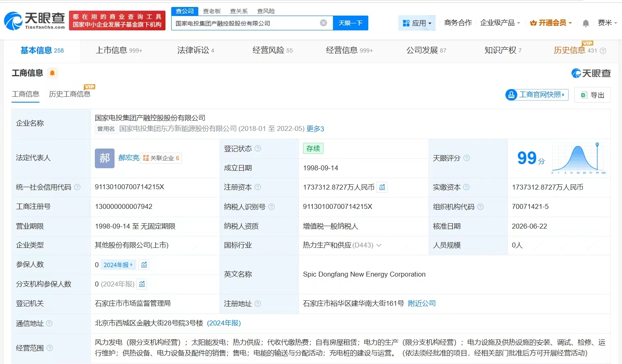Click help icon next to 经营范围

click(x=50, y=348)
